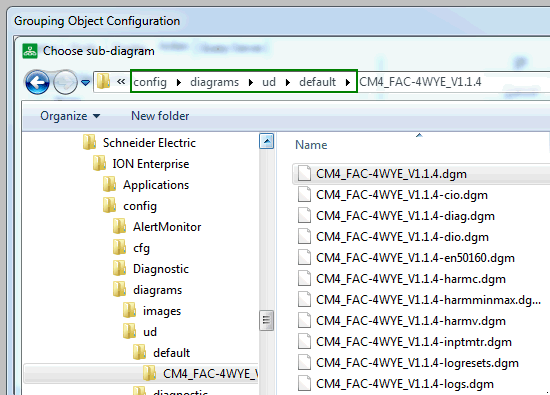Screen dimensions: 550x395
Task: Click the blue Back arrow button
Action: 37,82
